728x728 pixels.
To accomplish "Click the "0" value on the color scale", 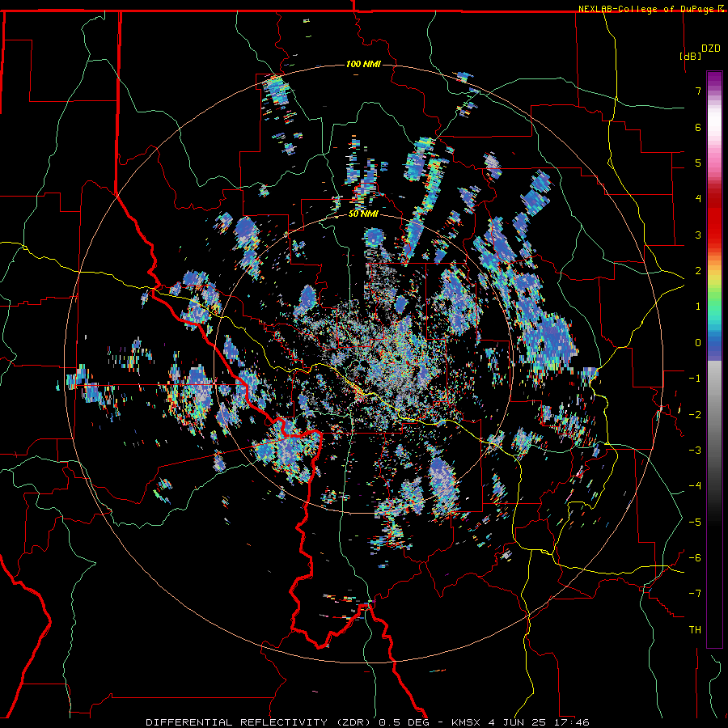I will tap(698, 343).
